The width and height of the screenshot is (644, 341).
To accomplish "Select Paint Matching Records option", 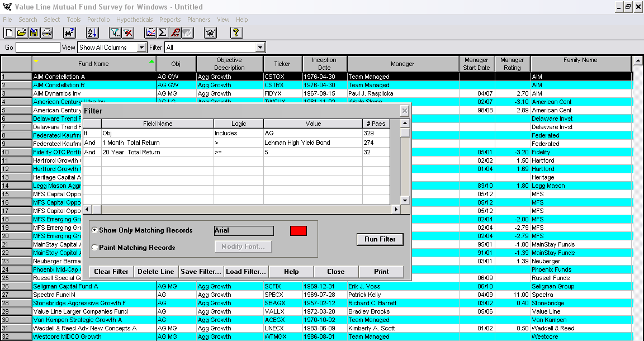I will pos(94,248).
